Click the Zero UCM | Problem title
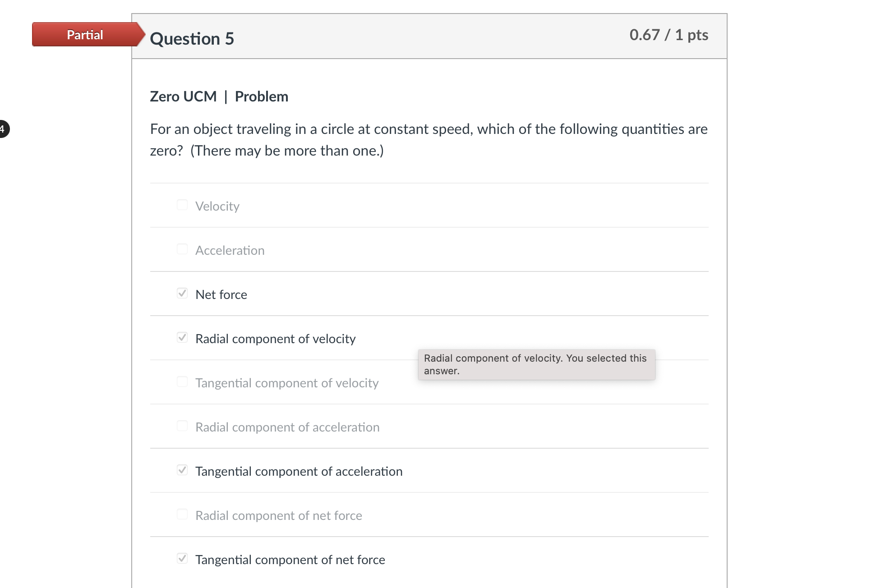Viewport: 876px width, 588px height. click(x=219, y=96)
